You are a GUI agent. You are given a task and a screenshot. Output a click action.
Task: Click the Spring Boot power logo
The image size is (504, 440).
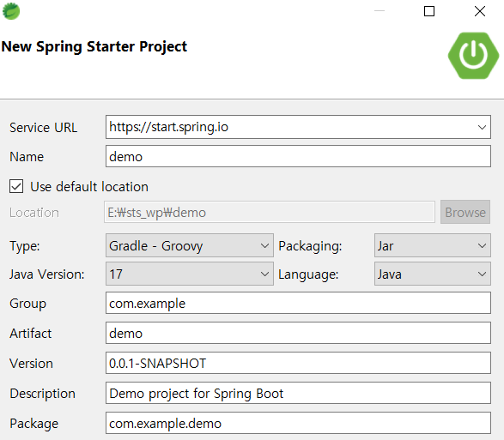[473, 56]
